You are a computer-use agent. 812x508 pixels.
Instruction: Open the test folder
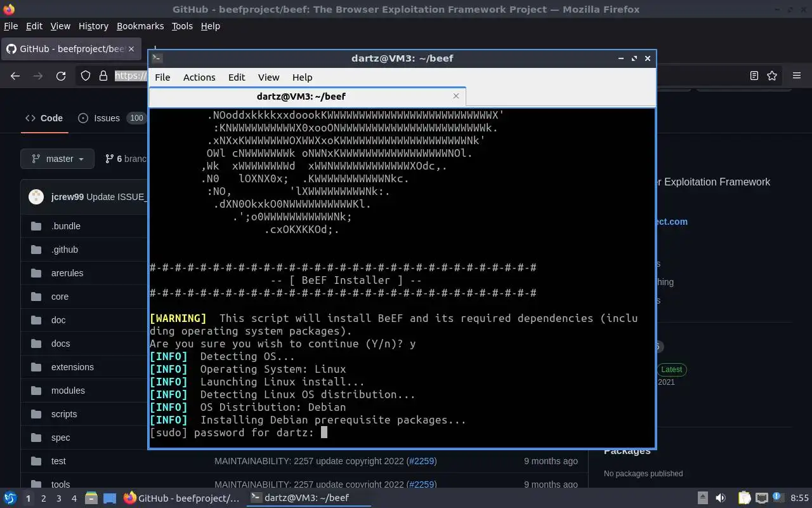click(58, 461)
